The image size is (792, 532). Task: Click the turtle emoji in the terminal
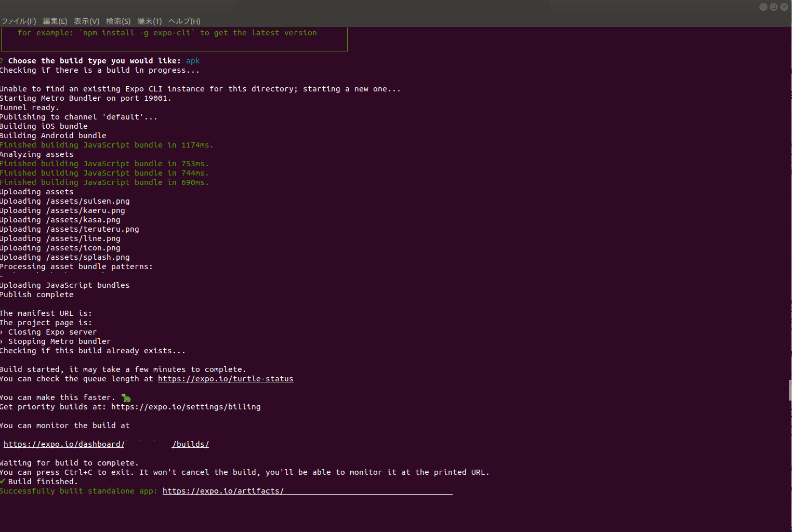[x=125, y=397]
